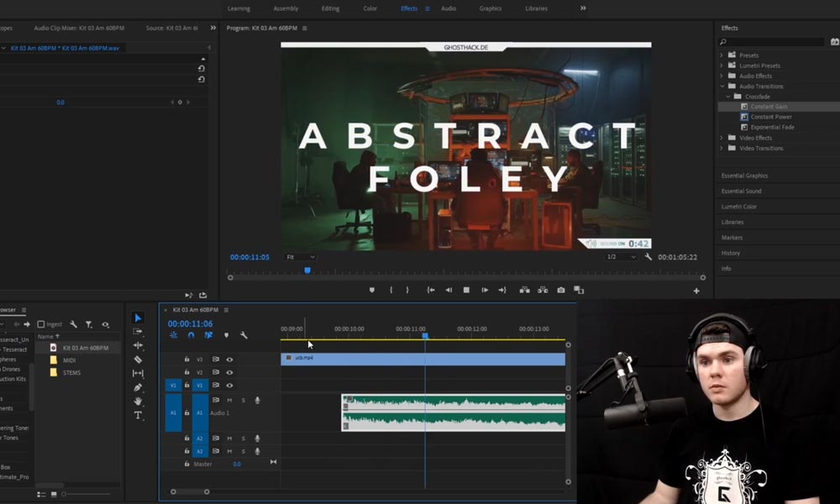
Task: Collapse the Audio Transitions folder
Action: pos(722,87)
